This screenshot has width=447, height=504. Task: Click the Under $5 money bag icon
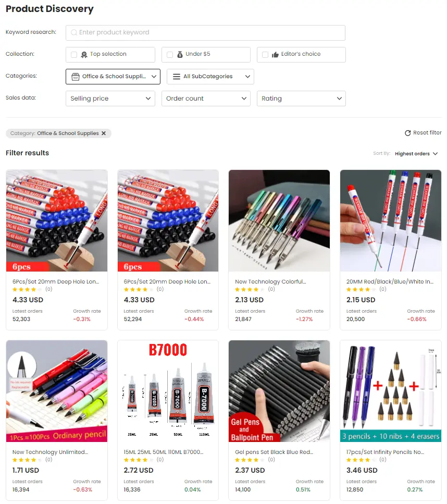coord(180,54)
